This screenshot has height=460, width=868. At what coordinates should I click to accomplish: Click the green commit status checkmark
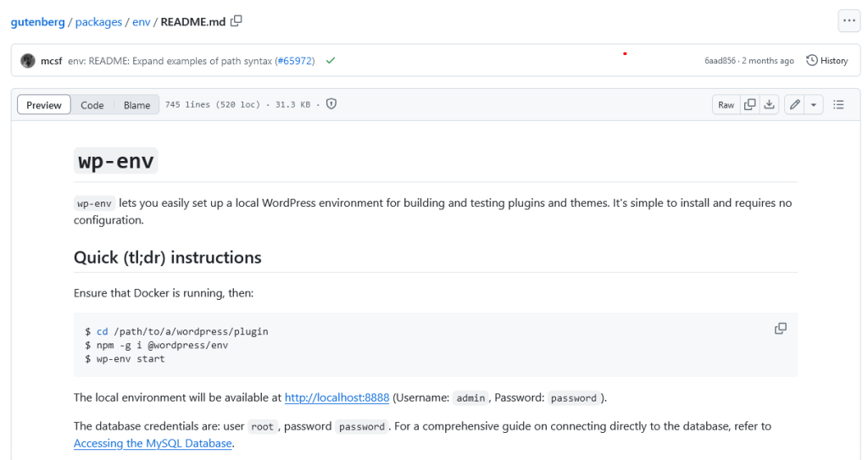tap(331, 61)
